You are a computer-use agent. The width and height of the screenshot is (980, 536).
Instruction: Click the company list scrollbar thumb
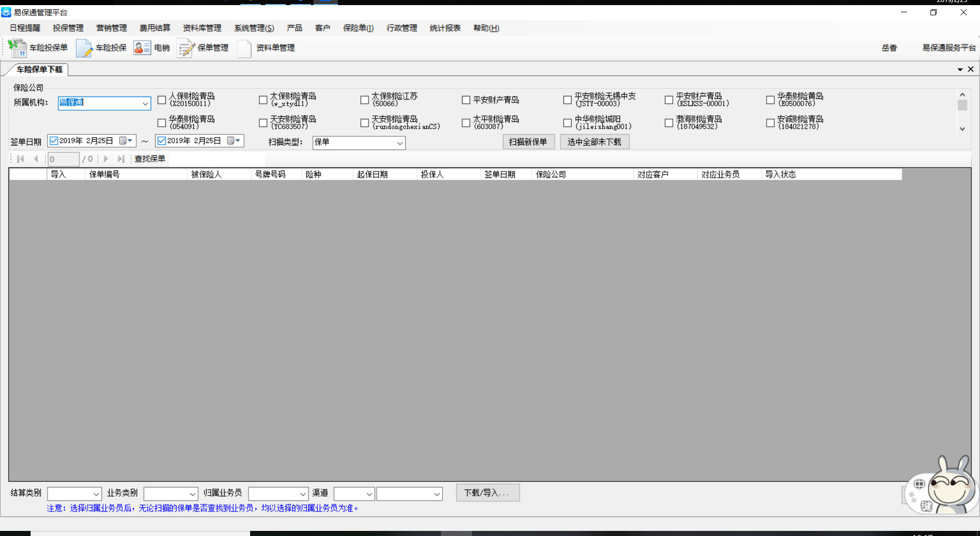pyautogui.click(x=962, y=105)
